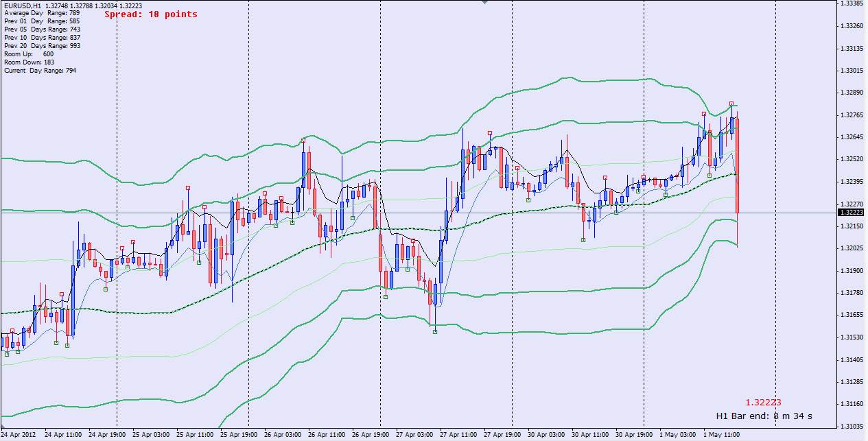The image size is (868, 441).
Task: Click the '30 Apr 11:00' time label
Action: point(590,435)
